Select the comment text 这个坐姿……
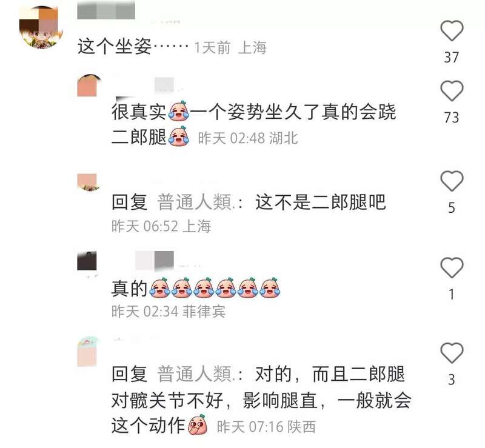The height and width of the screenshot is (448, 485). 133,47
